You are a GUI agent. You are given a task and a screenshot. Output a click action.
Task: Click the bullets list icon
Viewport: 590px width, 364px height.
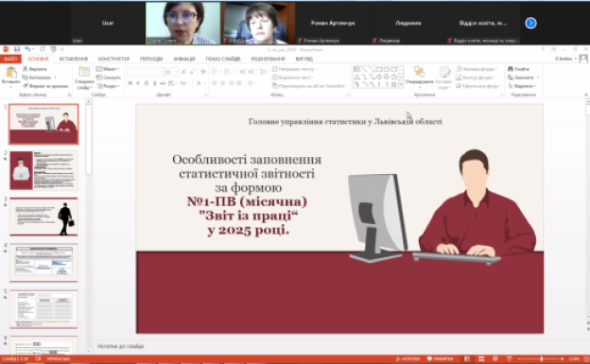click(x=216, y=72)
